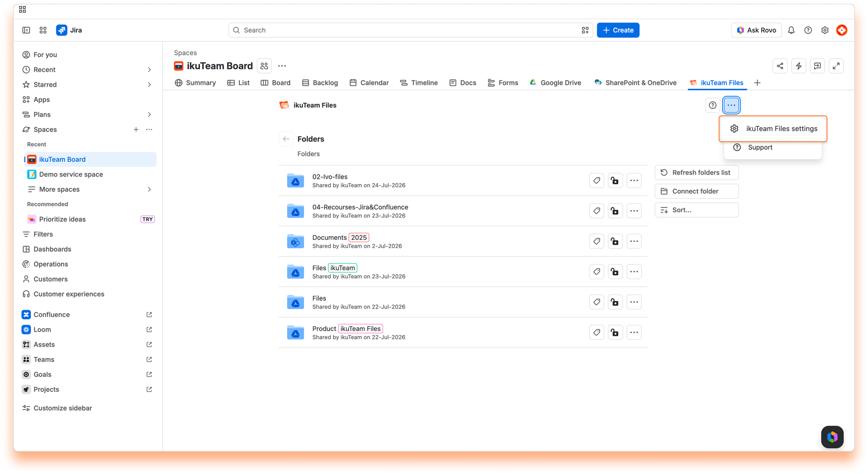The image size is (868, 474).
Task: Go back with the Folders arrow button
Action: coord(286,139)
